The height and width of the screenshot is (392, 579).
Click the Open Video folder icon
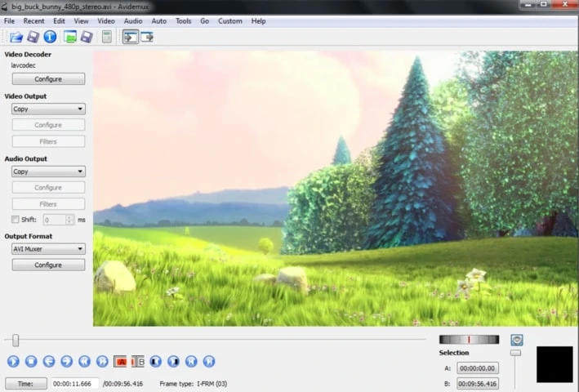point(16,37)
